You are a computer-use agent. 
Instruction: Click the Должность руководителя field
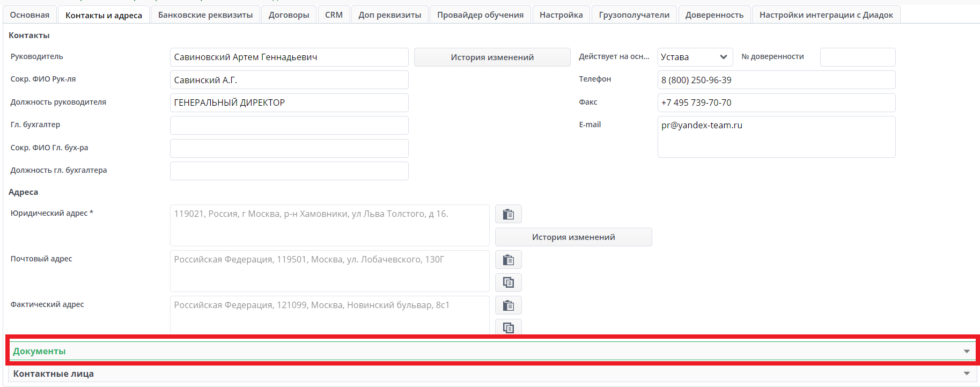(x=289, y=103)
